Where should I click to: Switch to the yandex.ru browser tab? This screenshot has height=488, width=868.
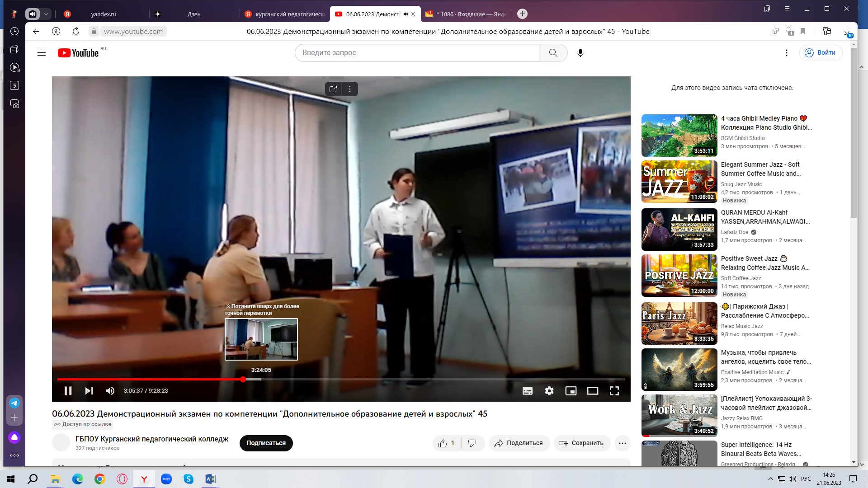(x=104, y=14)
